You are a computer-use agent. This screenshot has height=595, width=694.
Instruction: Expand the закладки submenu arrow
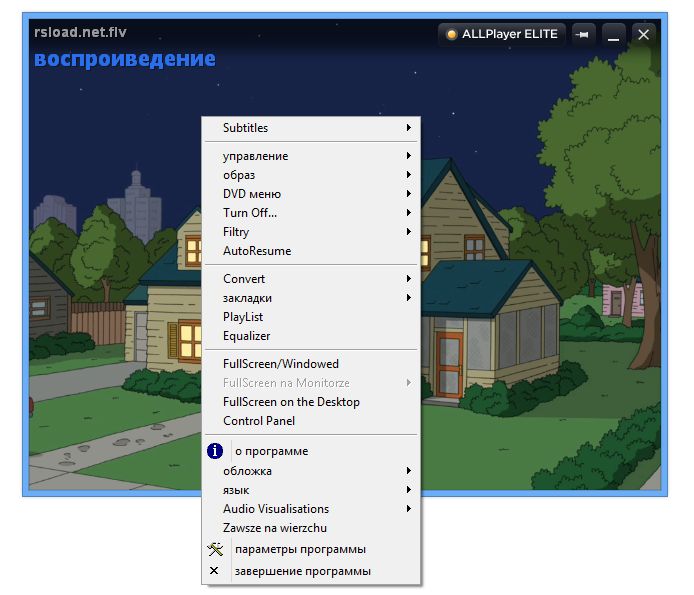coord(409,298)
